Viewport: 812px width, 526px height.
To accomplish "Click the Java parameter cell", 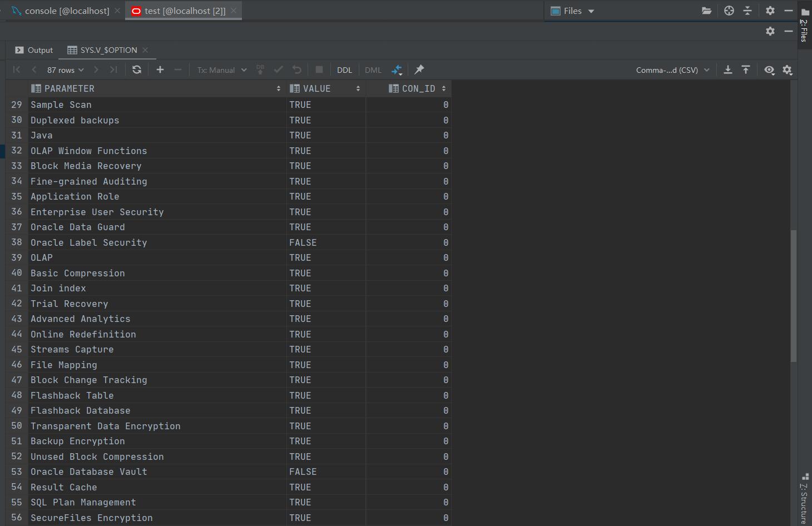I will tap(157, 135).
